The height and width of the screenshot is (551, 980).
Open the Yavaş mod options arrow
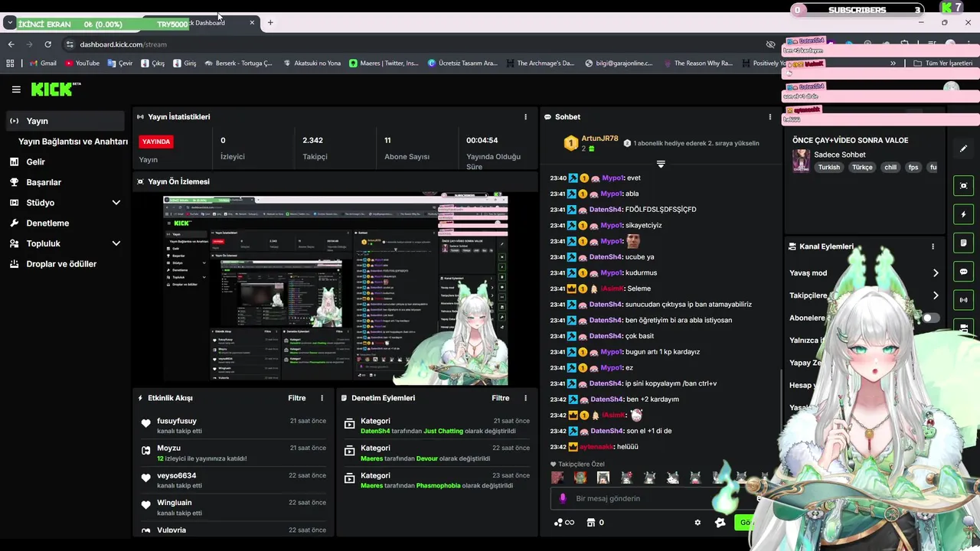[x=936, y=273]
